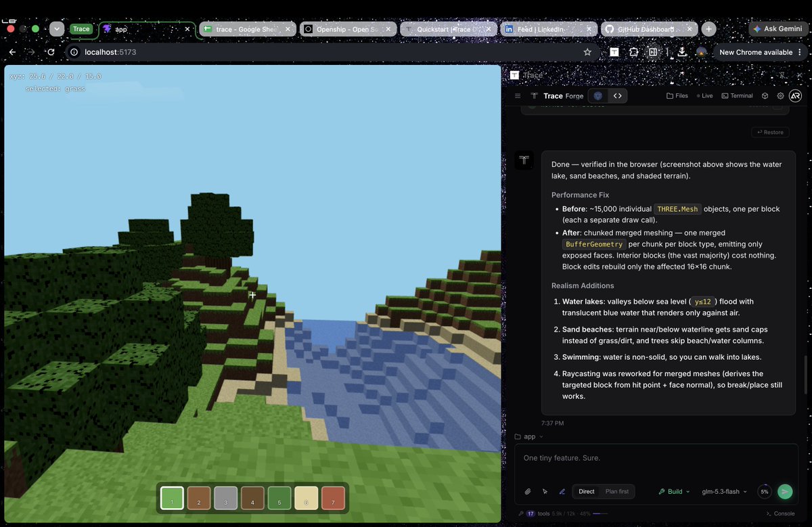The image size is (812, 527).
Task: Open the AR user avatar menu
Action: click(x=796, y=96)
